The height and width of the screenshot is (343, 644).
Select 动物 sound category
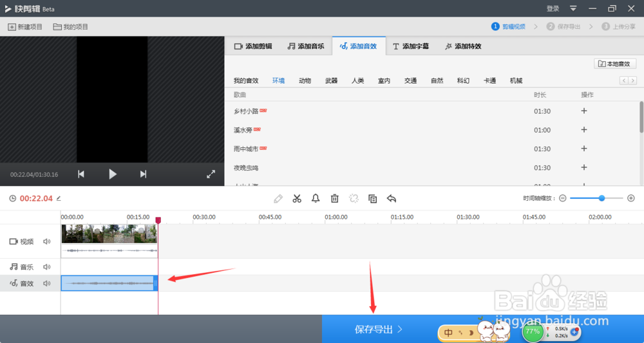click(305, 81)
